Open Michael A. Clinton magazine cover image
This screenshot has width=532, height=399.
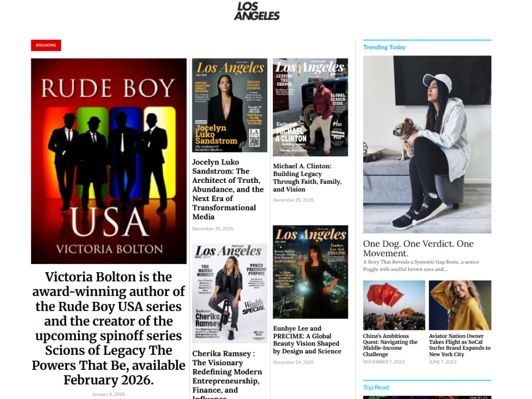[310, 107]
